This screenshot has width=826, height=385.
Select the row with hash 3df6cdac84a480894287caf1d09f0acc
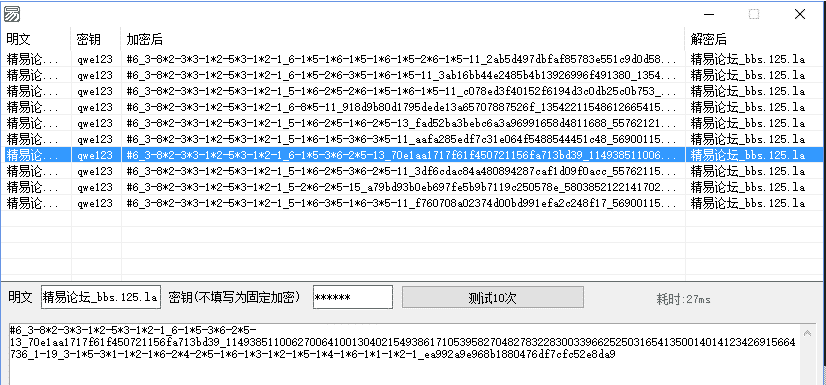click(412, 171)
